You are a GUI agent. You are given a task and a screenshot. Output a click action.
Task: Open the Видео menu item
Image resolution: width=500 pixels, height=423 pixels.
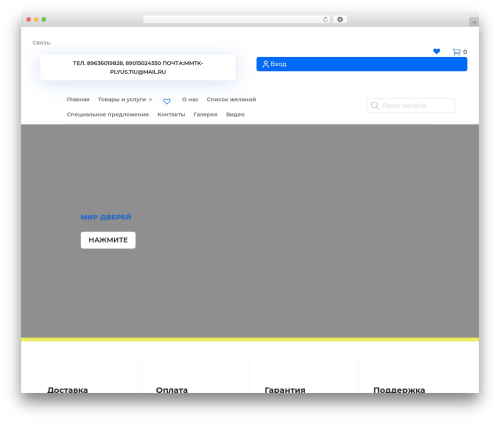click(x=235, y=114)
